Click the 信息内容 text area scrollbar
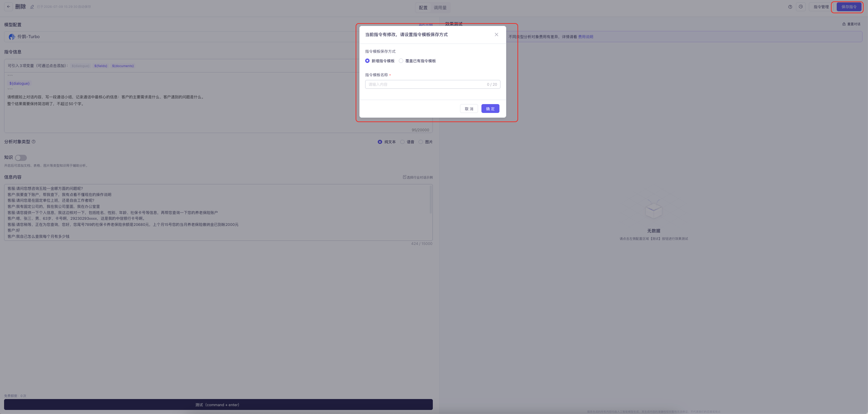 click(431, 199)
